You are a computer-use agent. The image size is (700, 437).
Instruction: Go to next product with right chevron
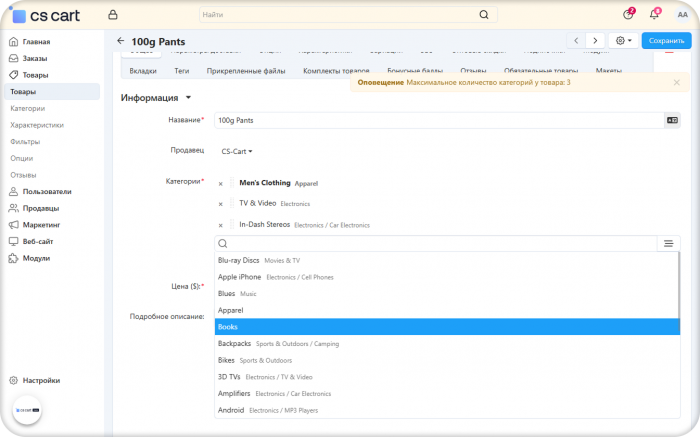click(x=595, y=41)
